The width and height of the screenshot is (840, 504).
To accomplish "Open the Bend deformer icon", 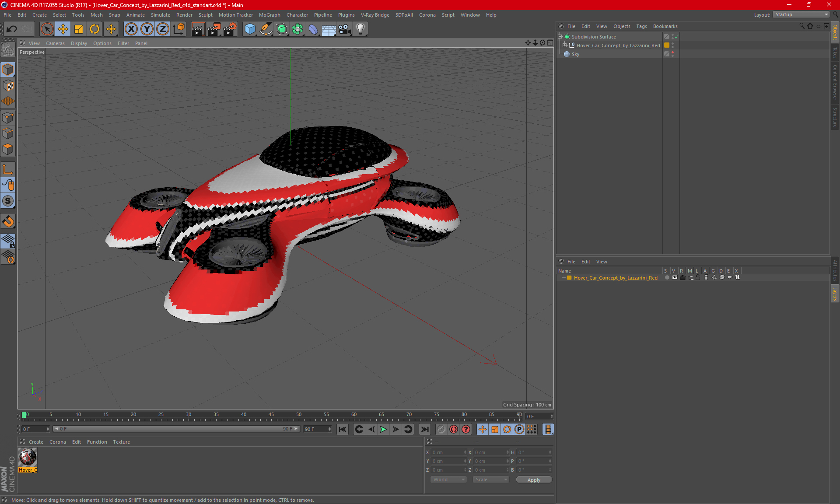I will point(313,29).
